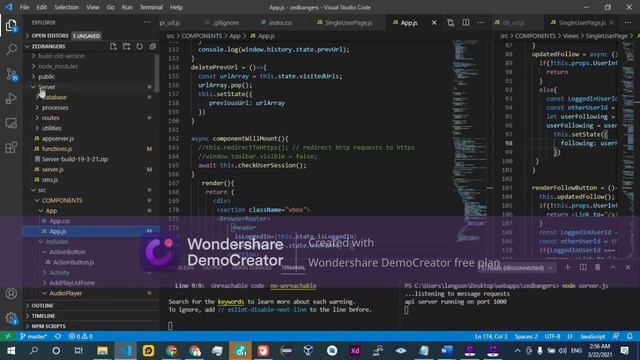Screen dimensions: 640x360
Task: Open File Explorer from Windows taskbar
Action: pos(102,351)
